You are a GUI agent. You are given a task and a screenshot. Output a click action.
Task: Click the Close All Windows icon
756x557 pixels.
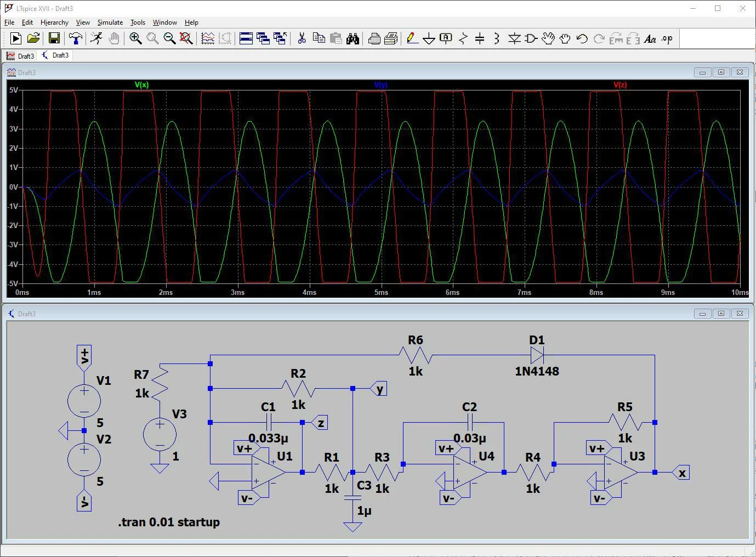point(280,38)
